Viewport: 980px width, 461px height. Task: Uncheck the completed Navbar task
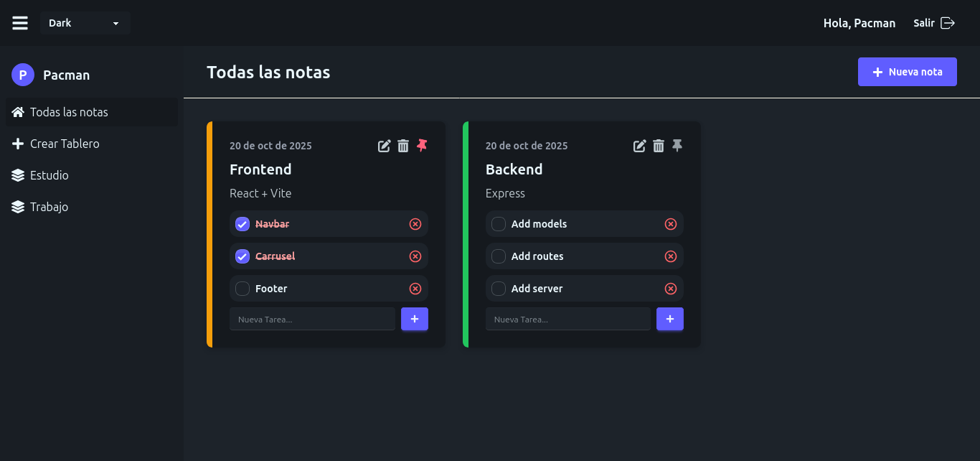242,223
